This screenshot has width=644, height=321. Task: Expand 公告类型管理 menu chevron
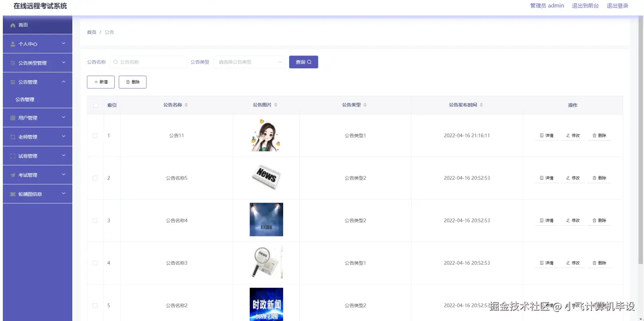[63, 62]
